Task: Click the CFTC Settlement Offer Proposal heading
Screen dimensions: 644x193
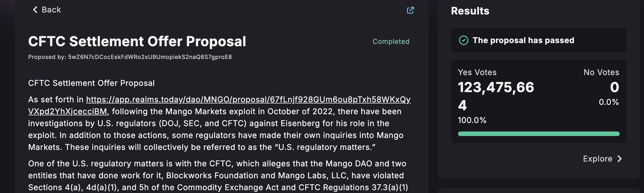Action: (x=137, y=42)
